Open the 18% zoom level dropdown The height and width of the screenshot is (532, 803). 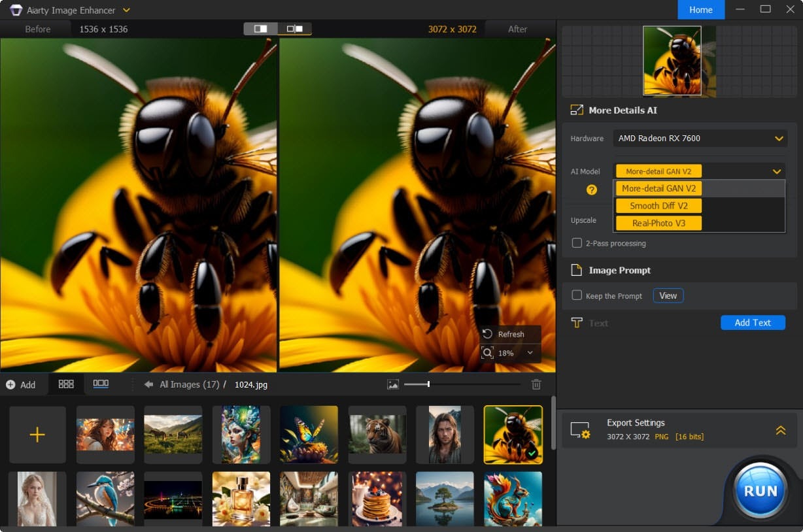click(x=530, y=353)
